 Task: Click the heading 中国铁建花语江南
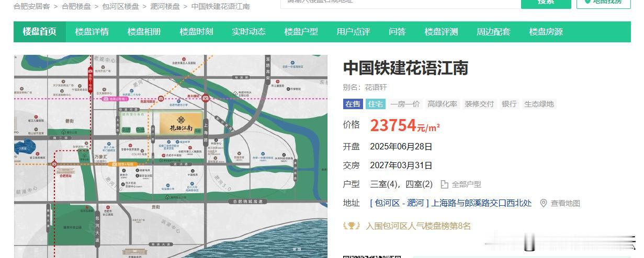click(405, 67)
